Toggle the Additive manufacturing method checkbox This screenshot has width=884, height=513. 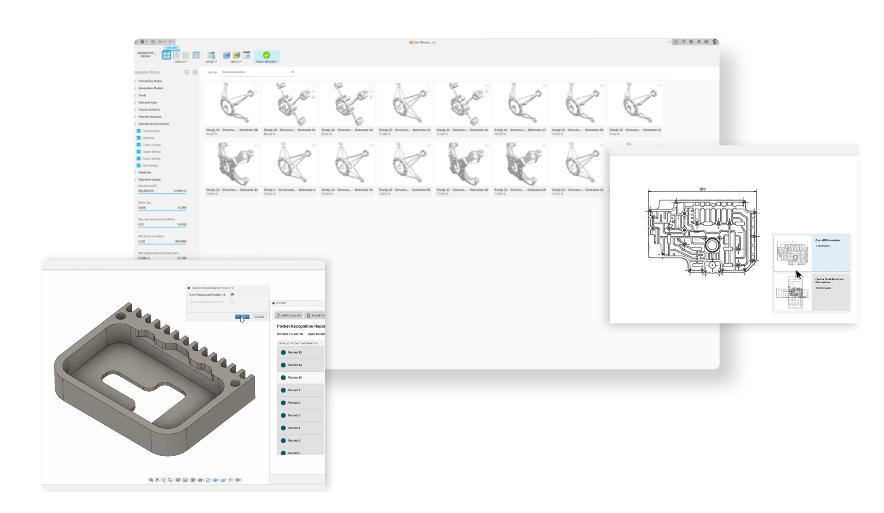point(139,140)
